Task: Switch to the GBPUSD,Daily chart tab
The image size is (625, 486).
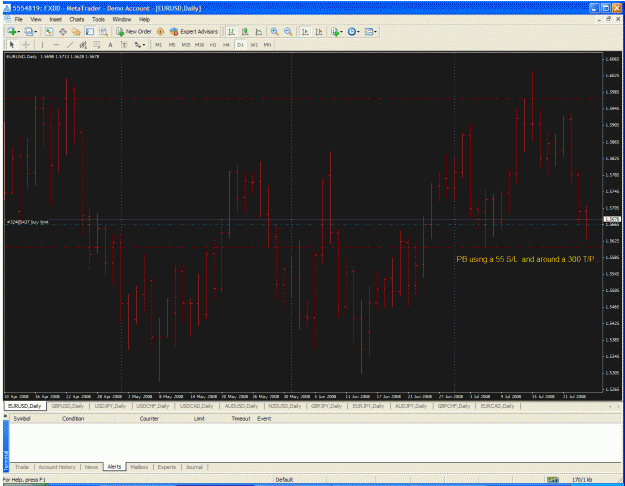Action: click(x=68, y=406)
